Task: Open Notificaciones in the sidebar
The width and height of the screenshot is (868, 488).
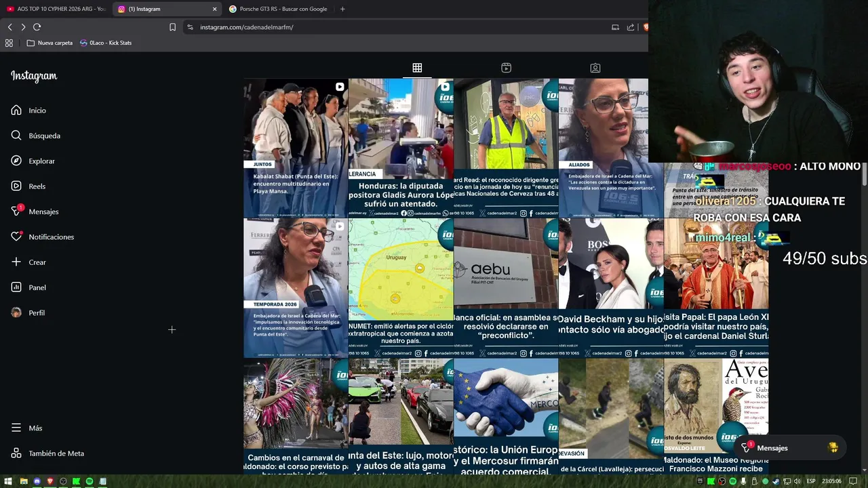Action: 42,237
